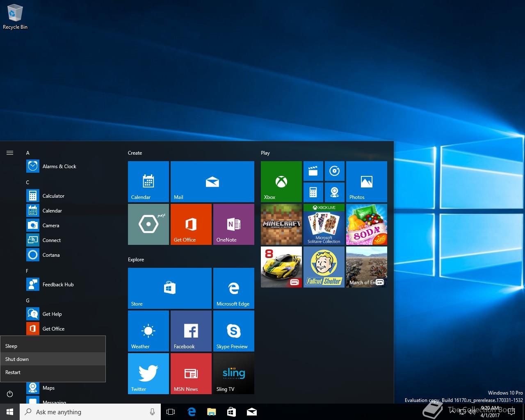
Task: Open Microsoft Solitaire Collection tile
Action: click(324, 224)
